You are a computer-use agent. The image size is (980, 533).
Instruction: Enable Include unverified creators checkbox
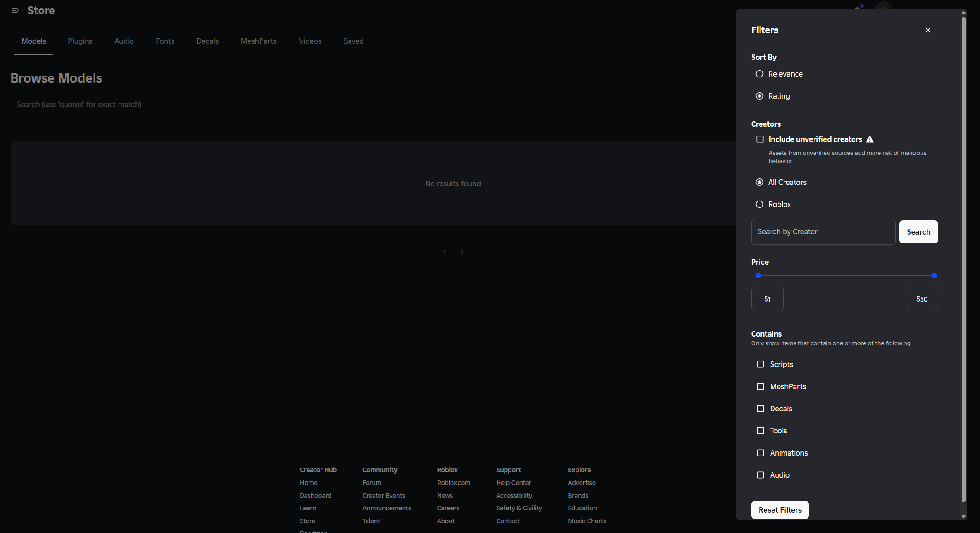click(760, 139)
